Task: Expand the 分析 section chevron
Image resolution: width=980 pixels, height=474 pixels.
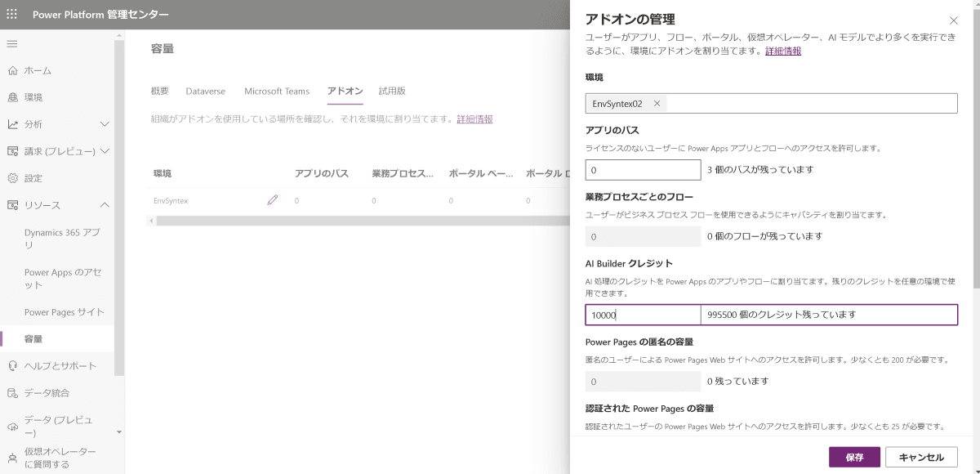Action: click(x=105, y=124)
